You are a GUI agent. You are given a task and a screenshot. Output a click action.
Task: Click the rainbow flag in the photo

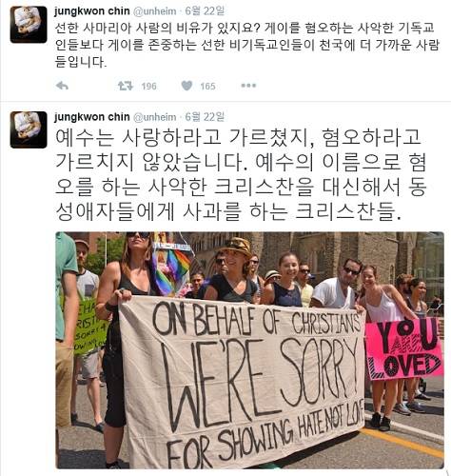point(171,271)
